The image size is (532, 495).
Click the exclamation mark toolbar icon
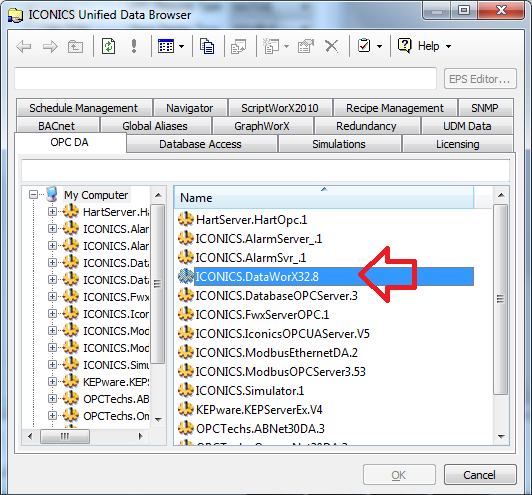pyautogui.click(x=134, y=46)
